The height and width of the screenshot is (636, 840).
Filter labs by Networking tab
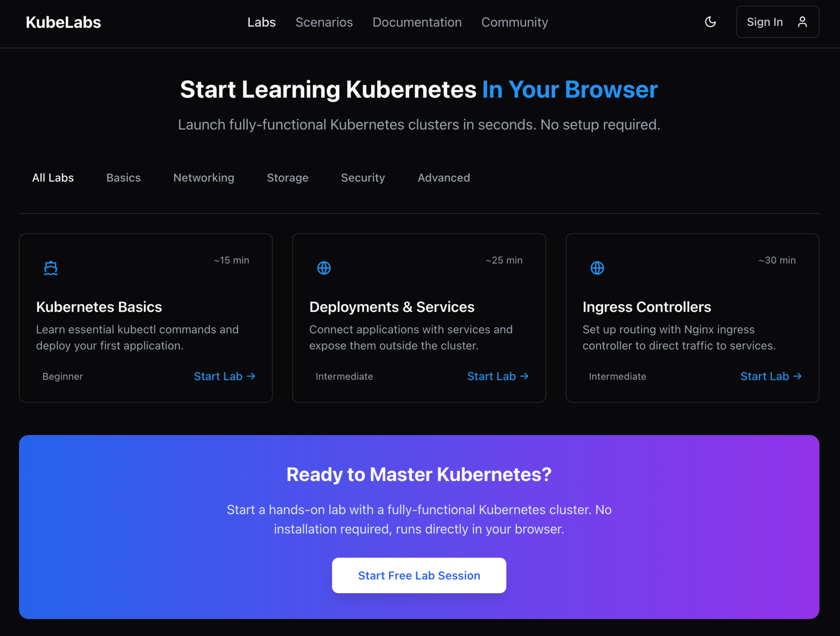(203, 178)
